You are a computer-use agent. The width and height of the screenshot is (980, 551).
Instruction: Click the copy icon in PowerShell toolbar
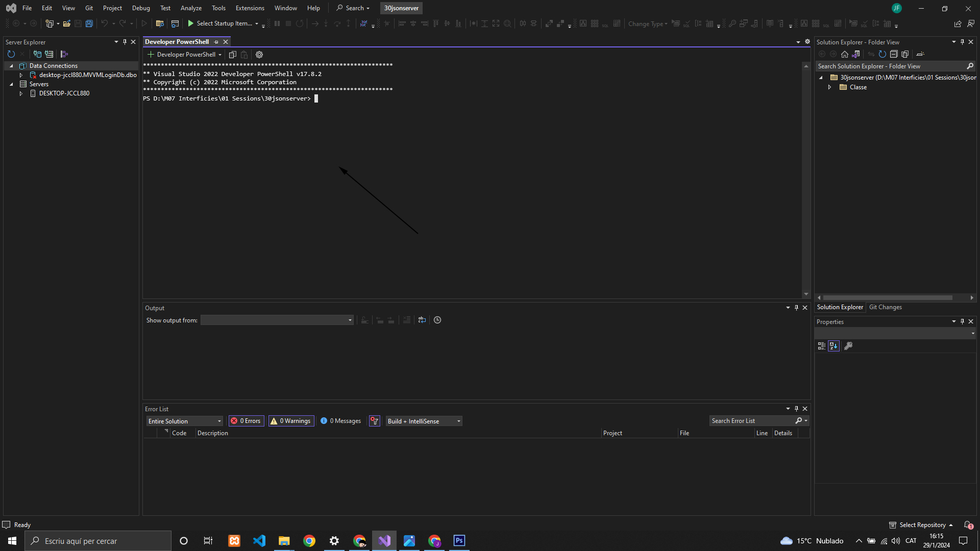click(x=233, y=55)
